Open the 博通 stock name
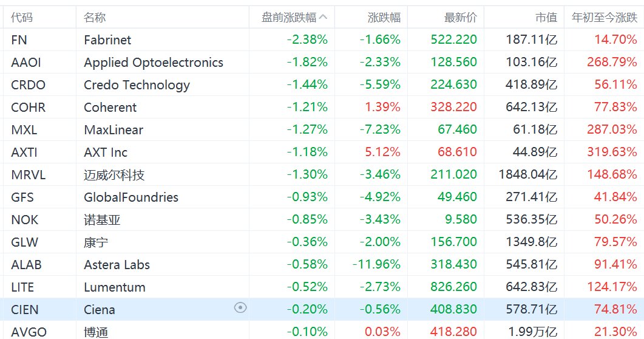This screenshot has height=339, width=644. pos(96,332)
